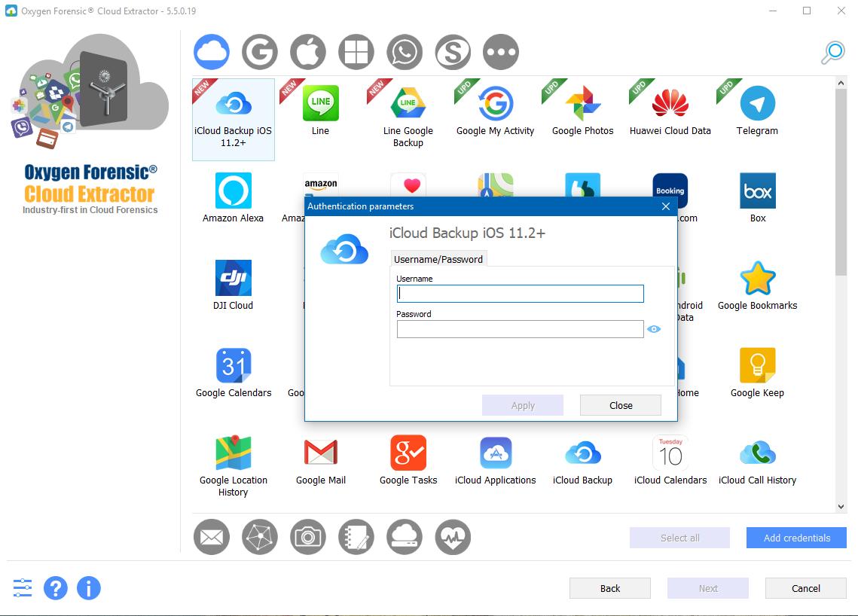This screenshot has width=858, height=616.
Task: Switch to the Username/Password tab
Action: click(438, 259)
